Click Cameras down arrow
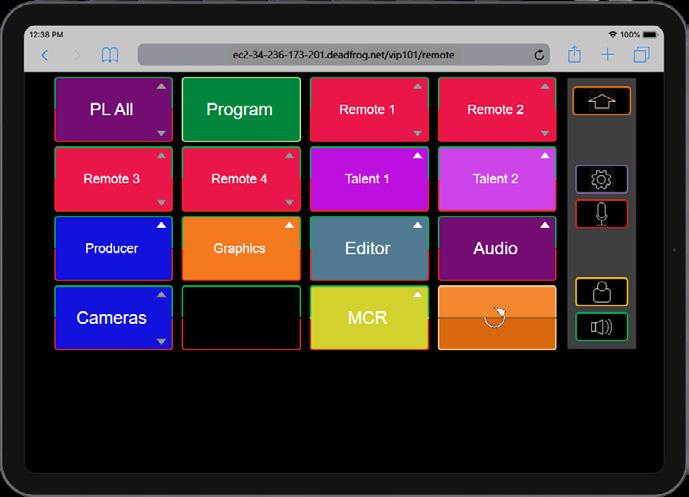Screen dimensions: 689x497 tap(161, 341)
